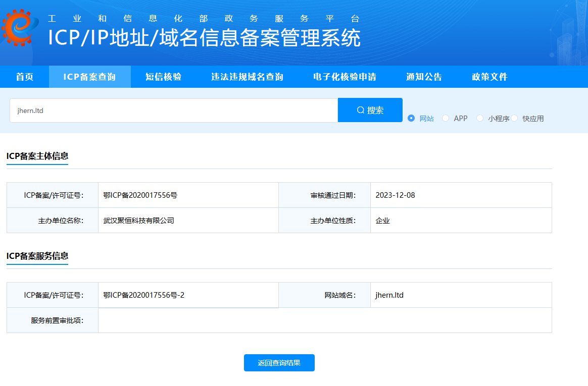Click the 企业 entity type value
The height and width of the screenshot is (386, 588).
click(x=382, y=220)
